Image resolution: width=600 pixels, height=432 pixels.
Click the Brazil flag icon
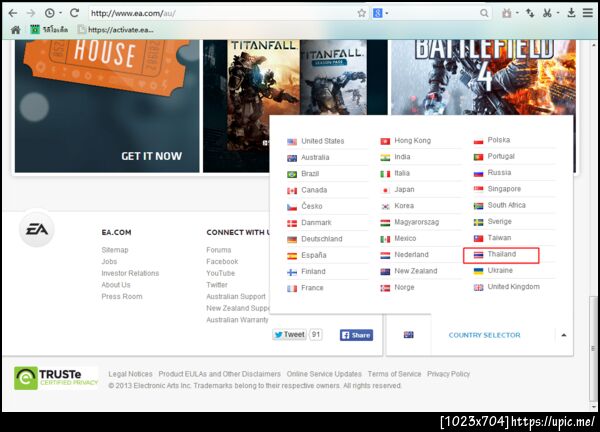292,174
